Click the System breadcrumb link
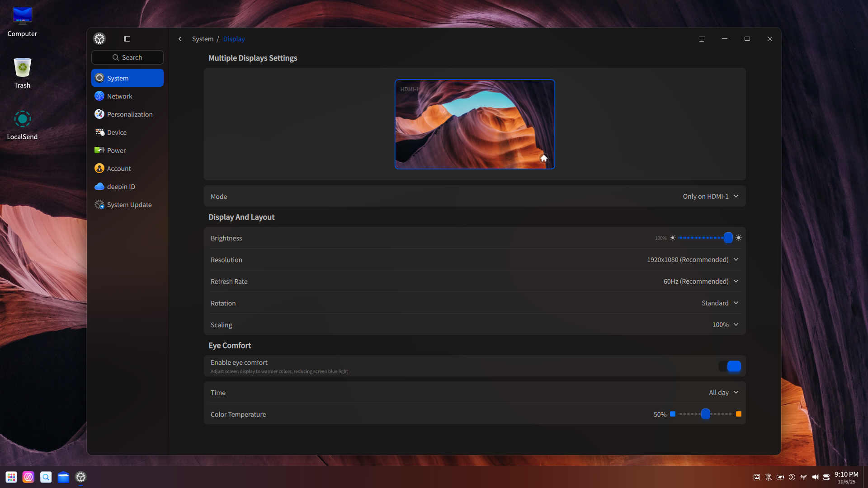The width and height of the screenshot is (868, 488). coord(203,39)
